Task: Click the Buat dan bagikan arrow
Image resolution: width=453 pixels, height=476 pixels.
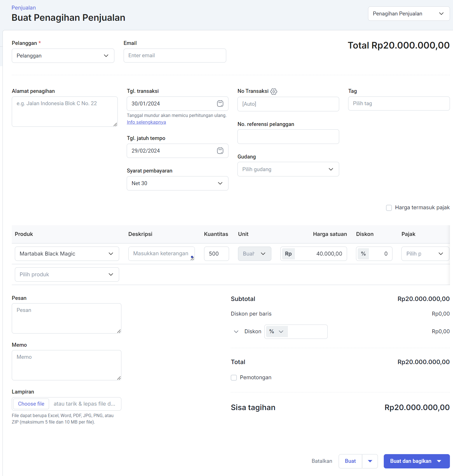Action: pos(439,461)
